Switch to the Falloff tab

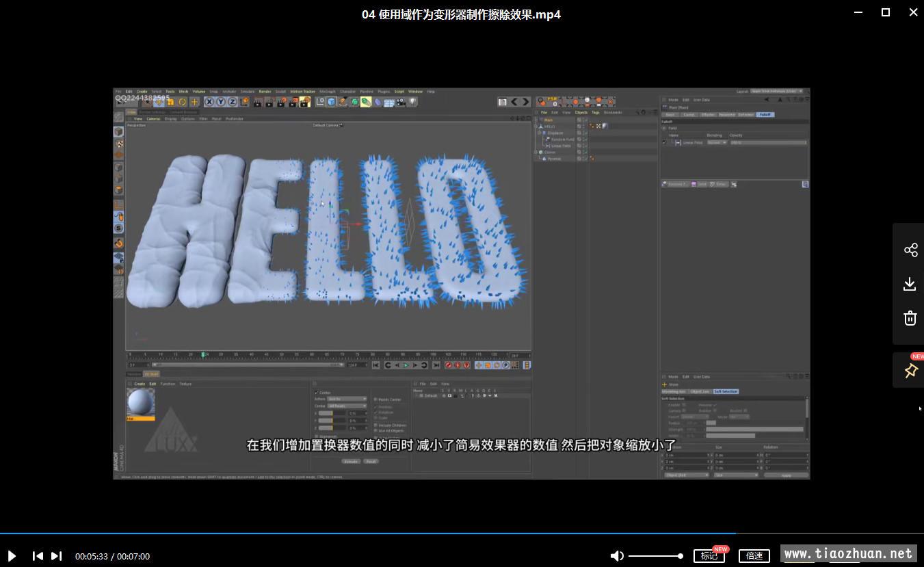pos(765,114)
